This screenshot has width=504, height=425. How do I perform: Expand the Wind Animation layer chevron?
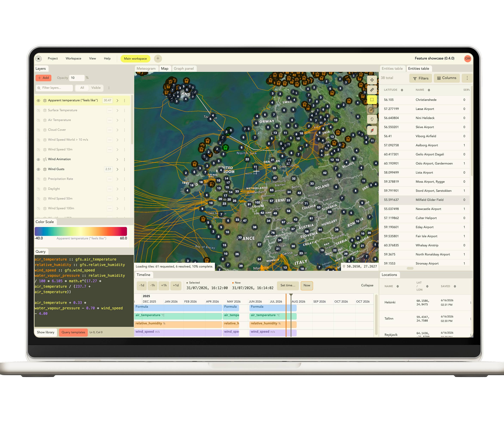(117, 159)
